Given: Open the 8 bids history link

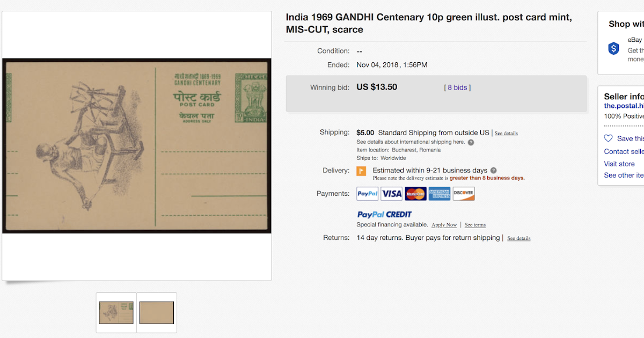Looking at the screenshot, I should (457, 87).
